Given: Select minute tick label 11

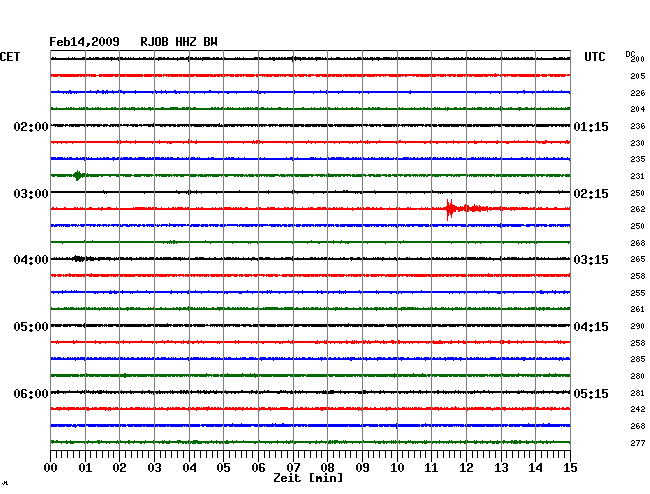Looking at the screenshot, I should tap(432, 468).
